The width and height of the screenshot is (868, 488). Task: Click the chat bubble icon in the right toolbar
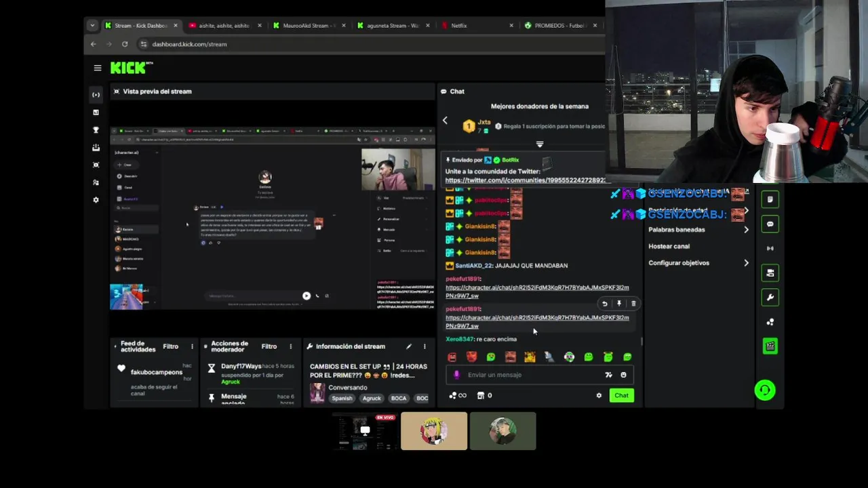pos(770,224)
